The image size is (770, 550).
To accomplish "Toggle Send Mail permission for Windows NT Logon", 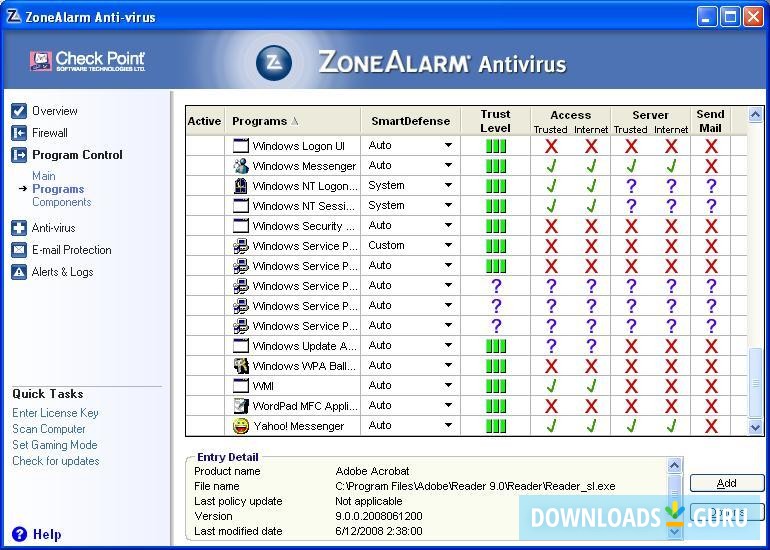I will click(711, 186).
